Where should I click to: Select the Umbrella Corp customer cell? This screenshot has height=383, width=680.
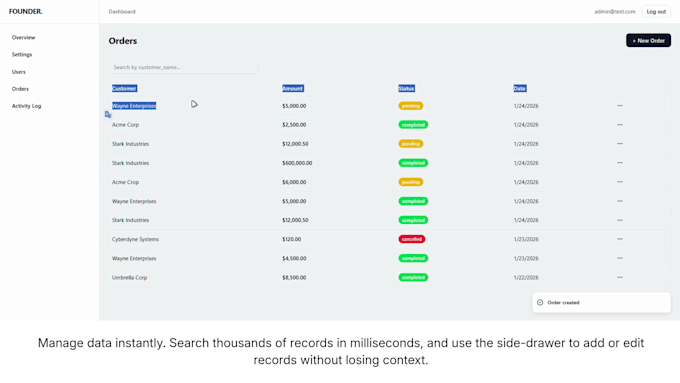[x=130, y=278]
